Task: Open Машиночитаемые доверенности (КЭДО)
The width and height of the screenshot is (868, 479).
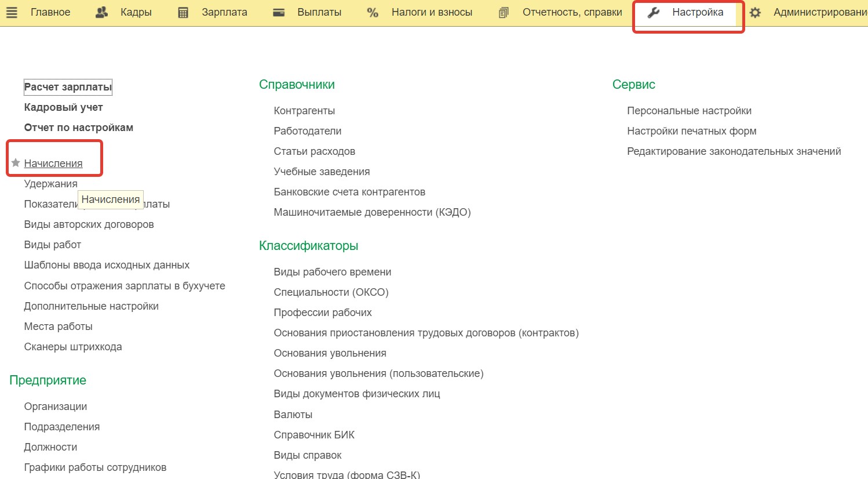Action: pos(372,212)
